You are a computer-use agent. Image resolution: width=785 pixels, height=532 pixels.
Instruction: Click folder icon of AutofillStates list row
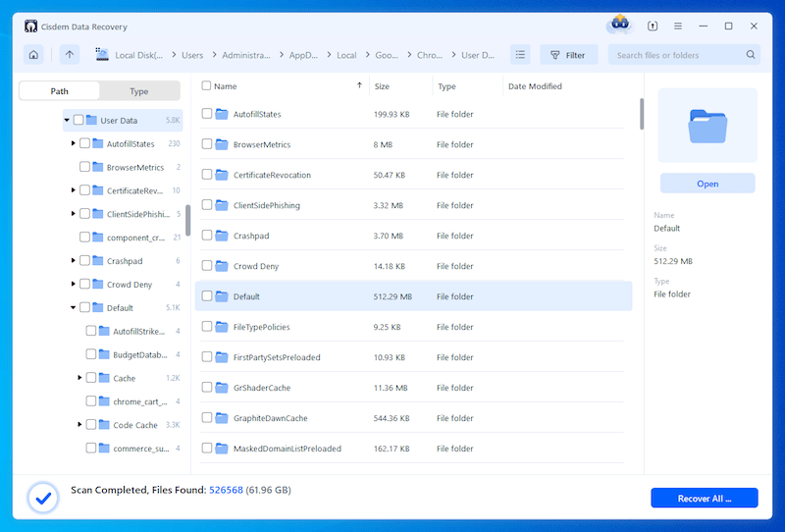click(x=222, y=114)
